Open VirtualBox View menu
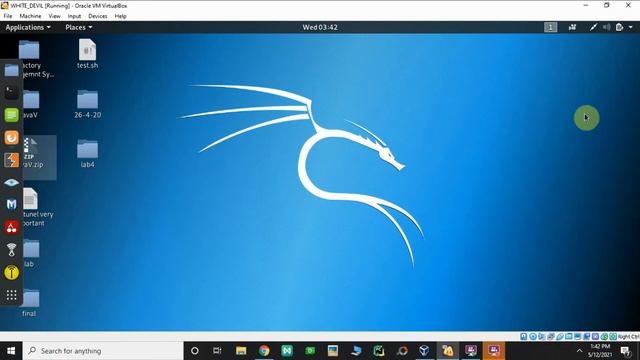This screenshot has height=360, width=640. 54,16
